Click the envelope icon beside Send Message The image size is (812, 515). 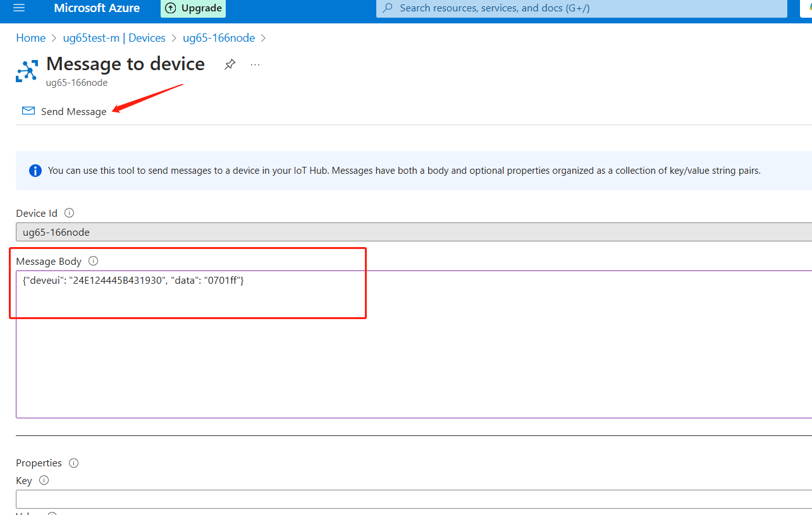tap(28, 111)
